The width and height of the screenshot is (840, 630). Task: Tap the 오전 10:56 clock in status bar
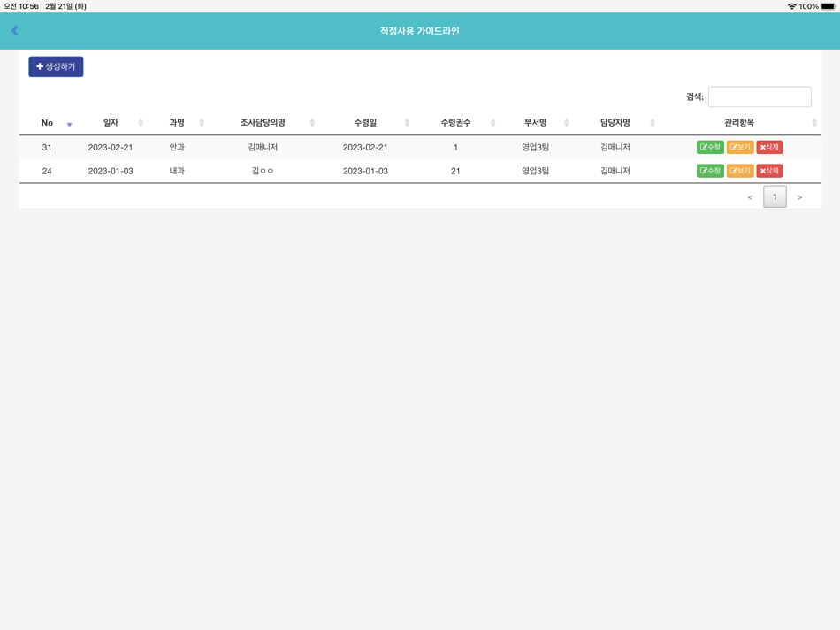[x=21, y=6]
